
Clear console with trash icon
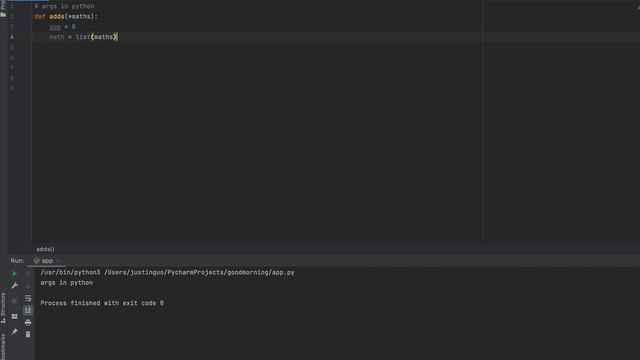28,334
